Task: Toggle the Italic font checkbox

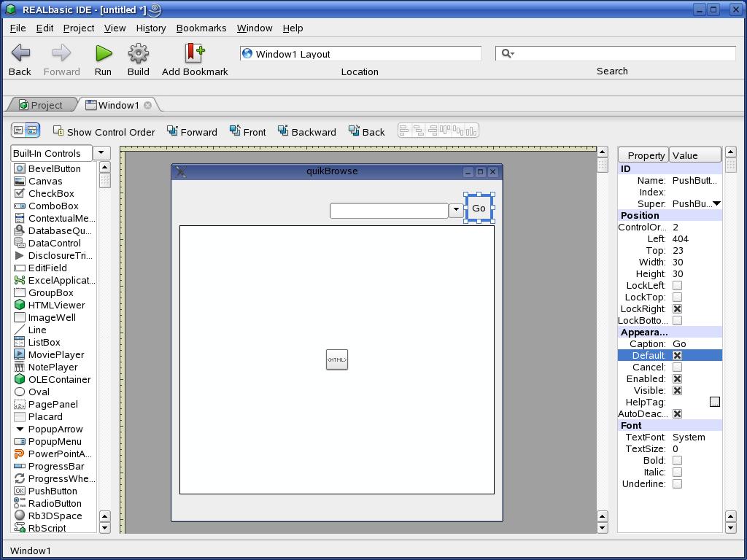Action: (x=677, y=472)
